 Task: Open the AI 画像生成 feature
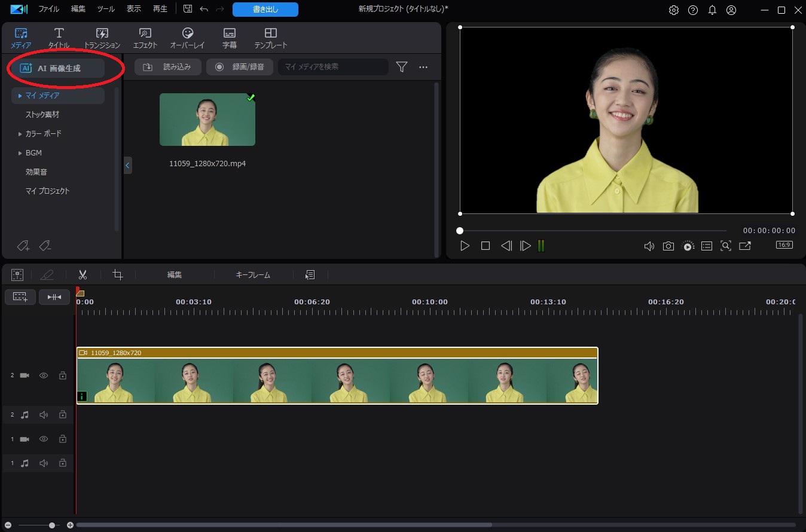pos(58,68)
